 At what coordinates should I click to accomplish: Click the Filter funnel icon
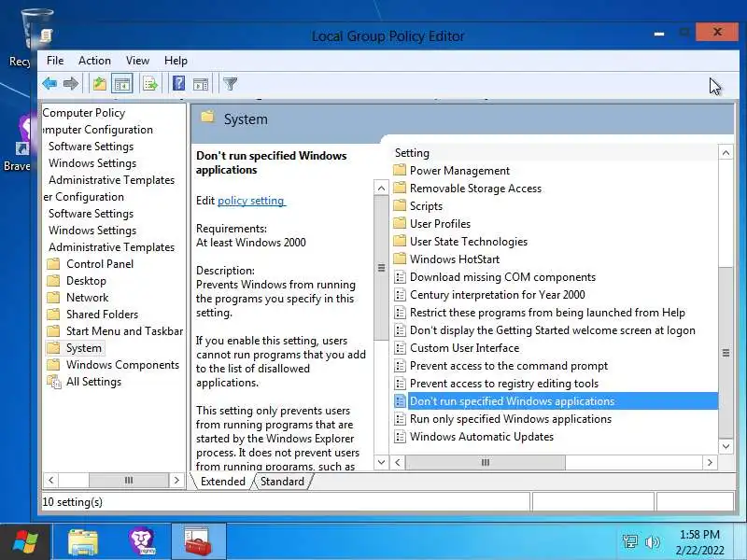coord(230,84)
